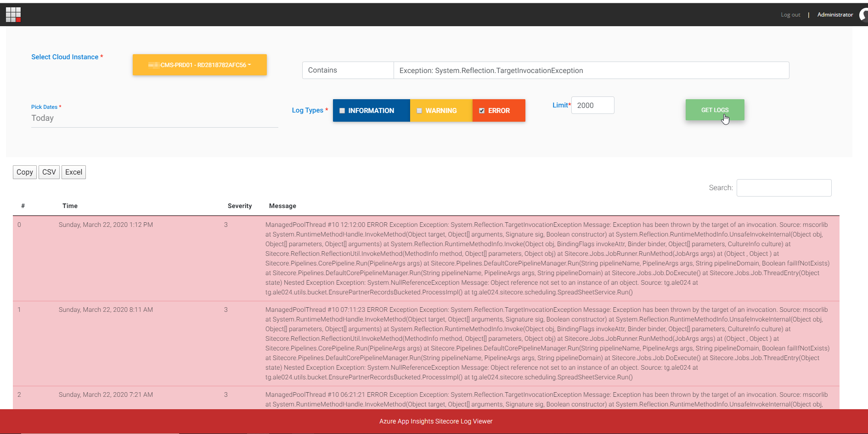Screen dimensions: 868x434
Task: Sort logs by the Time column
Action: tap(70, 206)
